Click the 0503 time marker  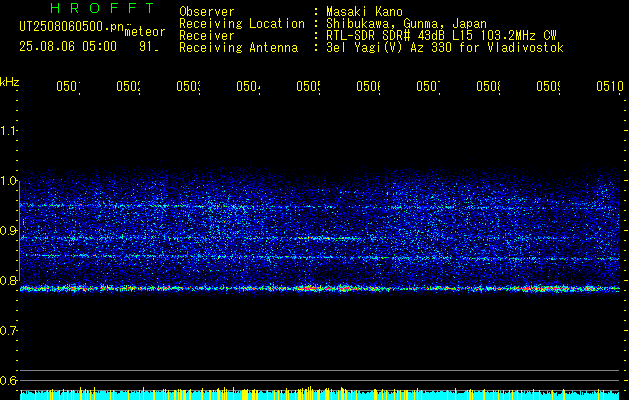coord(189,86)
